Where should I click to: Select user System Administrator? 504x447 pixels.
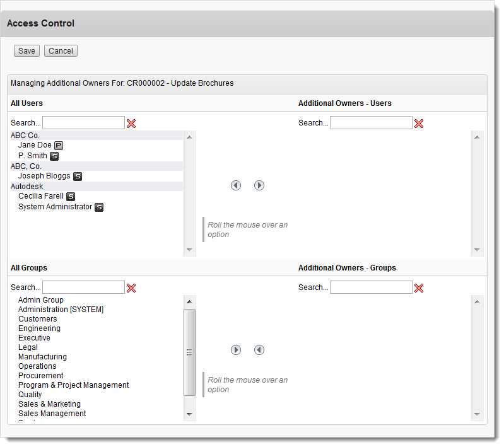pos(56,207)
